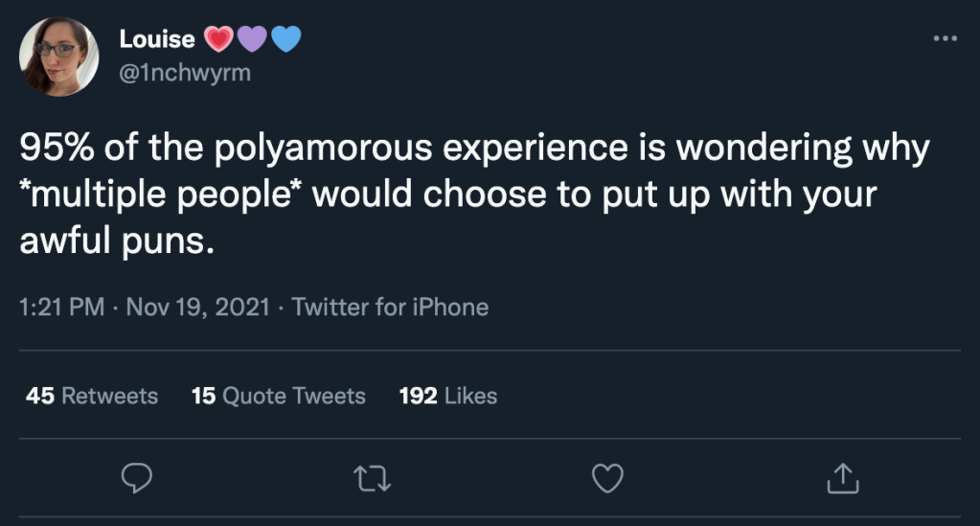980x526 pixels.
Task: Open the three-dot more options menu
Action: coord(945,39)
